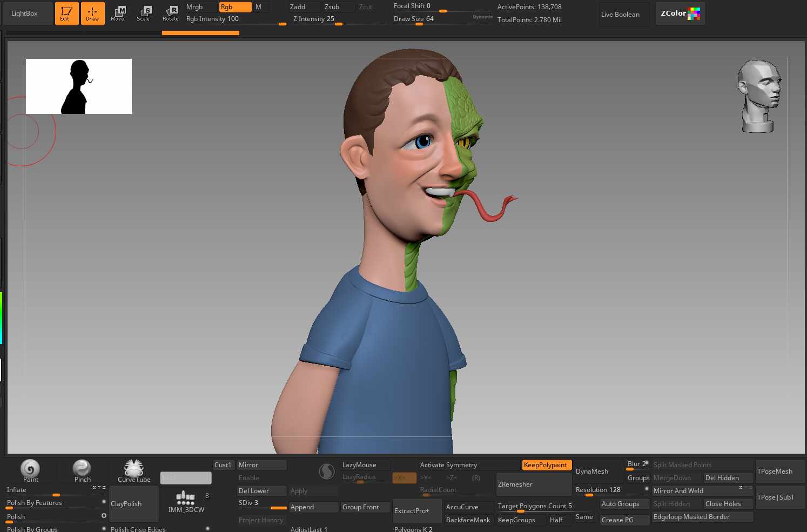The image size is (807, 532).
Task: Open the IMM_3DCW brush selector
Action: (186, 502)
